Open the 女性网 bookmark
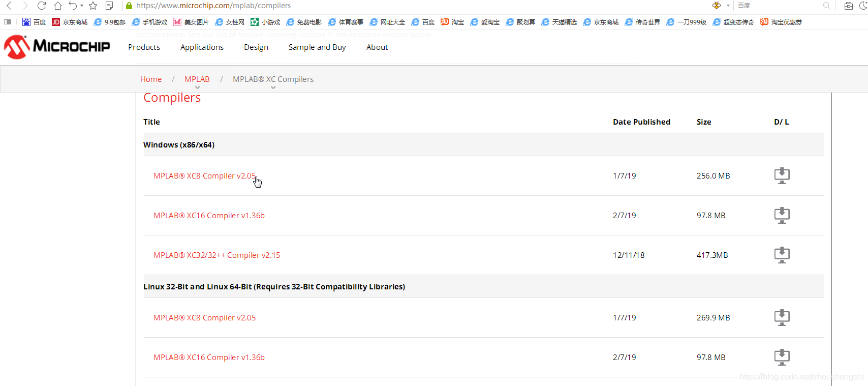868x386 pixels. pos(230,22)
